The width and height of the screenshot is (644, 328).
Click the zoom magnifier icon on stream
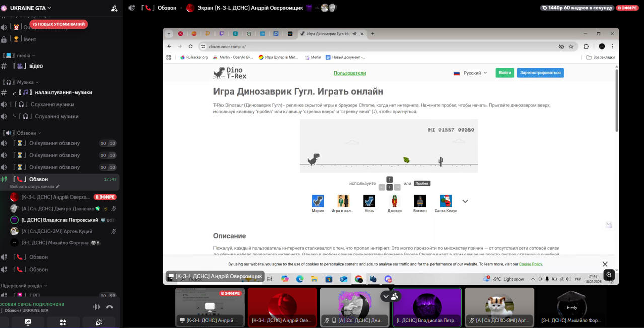tap(609, 275)
